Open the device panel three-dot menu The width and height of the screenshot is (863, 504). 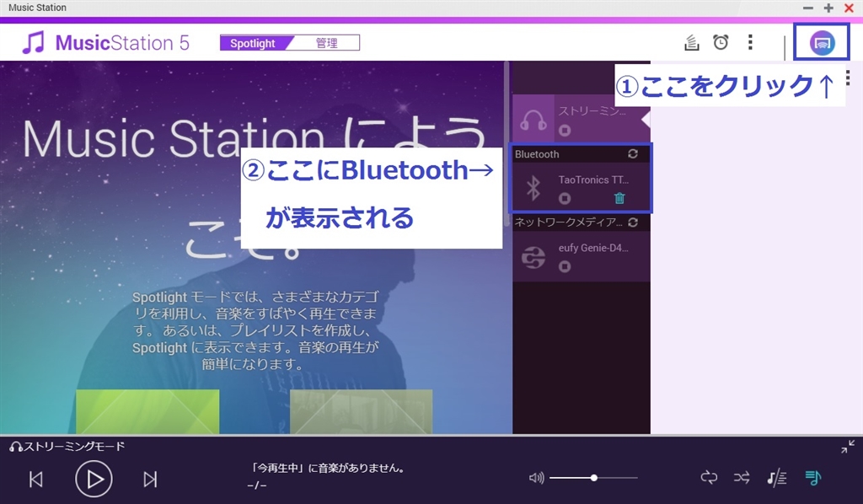coord(848,78)
